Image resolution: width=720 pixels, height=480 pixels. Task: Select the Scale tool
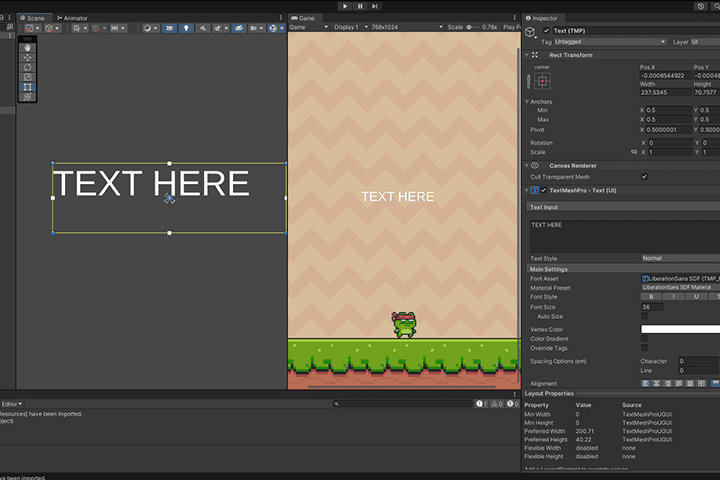tap(28, 77)
